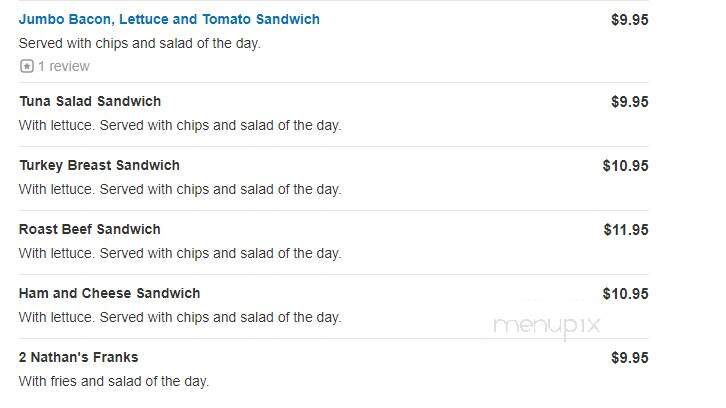Click the Tuna Salad Sandwich description text
This screenshot has width=726, height=408.
coord(180,126)
